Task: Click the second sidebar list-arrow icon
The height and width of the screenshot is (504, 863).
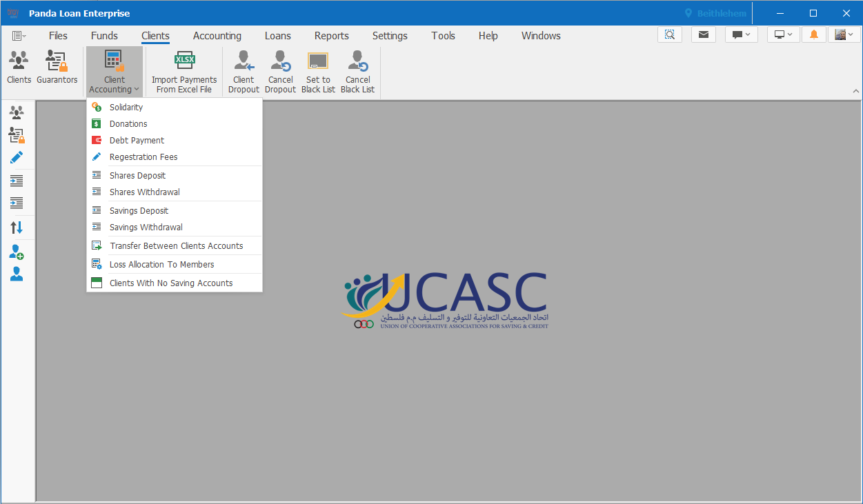Action: [17, 203]
